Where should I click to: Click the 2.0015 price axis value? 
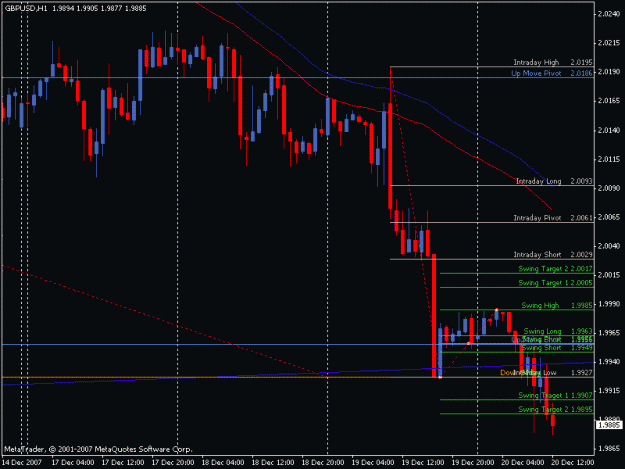point(609,275)
